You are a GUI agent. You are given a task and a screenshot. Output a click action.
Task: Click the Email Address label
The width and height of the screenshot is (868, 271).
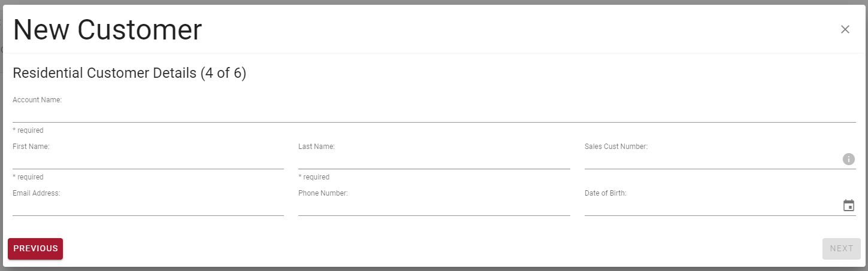click(37, 193)
